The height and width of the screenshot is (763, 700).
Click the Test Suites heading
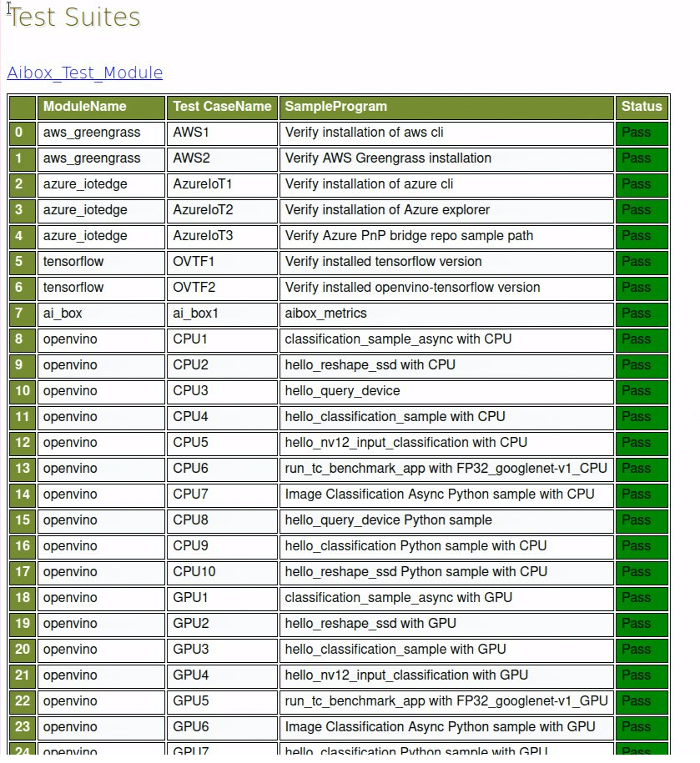[x=73, y=17]
